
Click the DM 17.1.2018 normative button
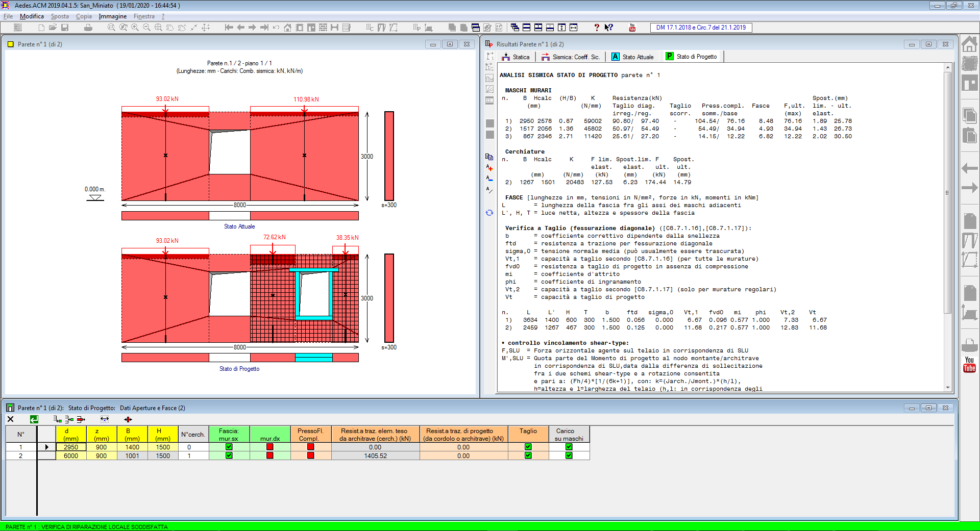701,28
